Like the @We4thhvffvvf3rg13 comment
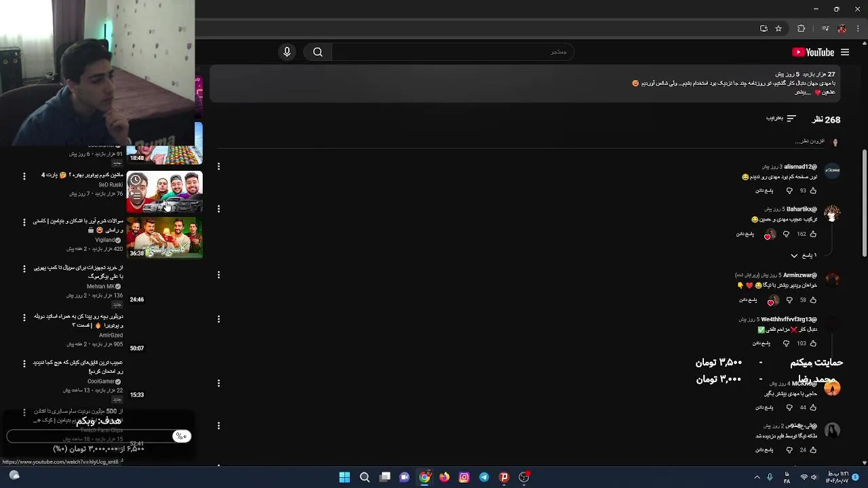This screenshot has width=868, height=488. 813,343
